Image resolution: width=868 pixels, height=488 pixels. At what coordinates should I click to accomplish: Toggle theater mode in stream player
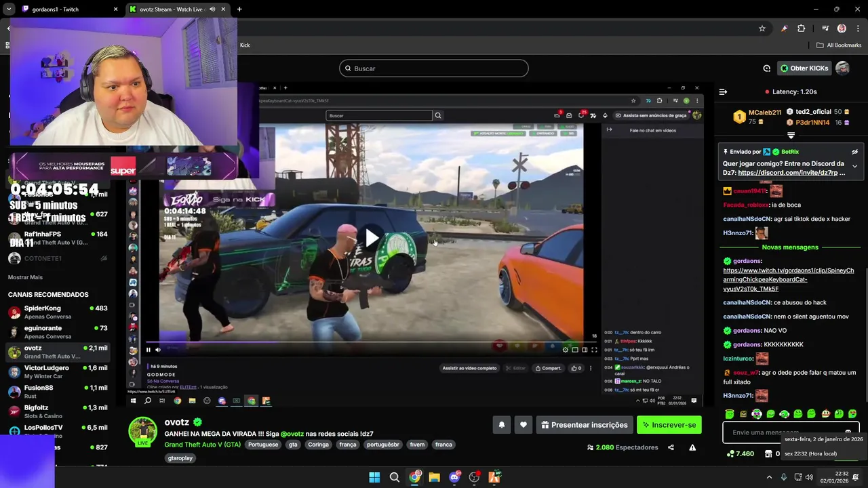pos(585,350)
